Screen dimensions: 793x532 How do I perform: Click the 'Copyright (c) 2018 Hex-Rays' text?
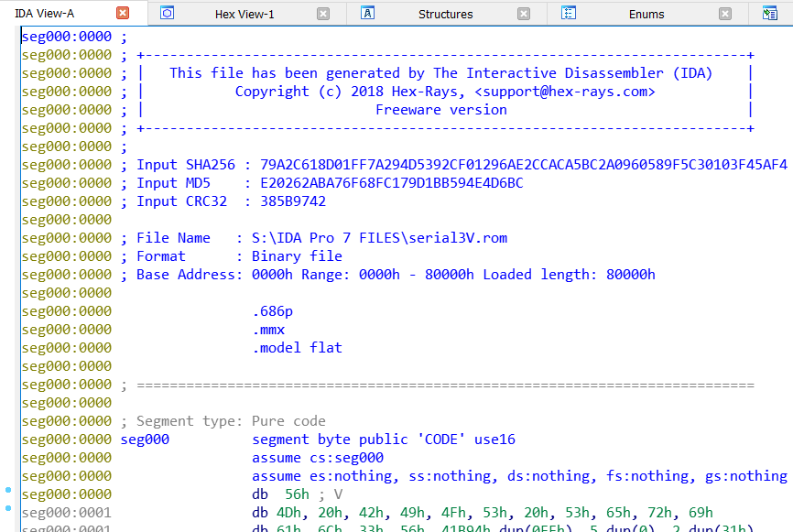(350, 92)
